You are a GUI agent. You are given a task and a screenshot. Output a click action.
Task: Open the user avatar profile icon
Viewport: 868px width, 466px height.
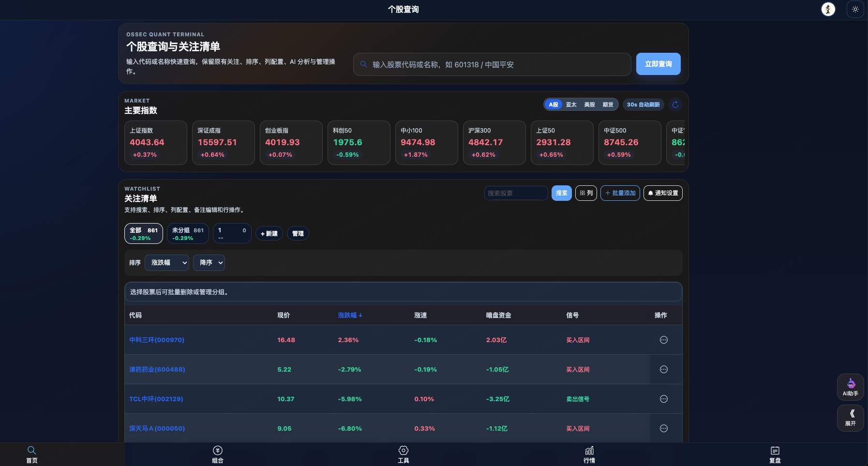(x=828, y=9)
